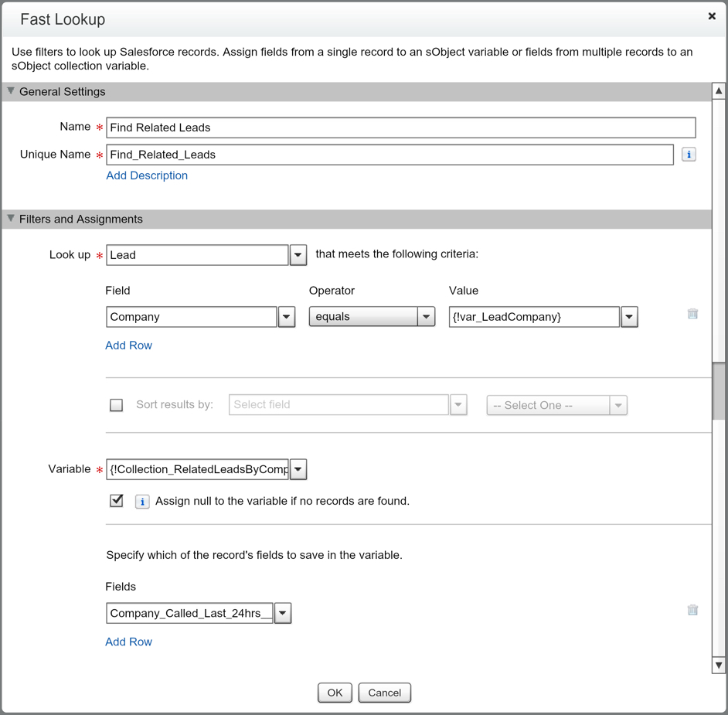Click the Name input field
Screen dimensions: 728x715
[400, 128]
